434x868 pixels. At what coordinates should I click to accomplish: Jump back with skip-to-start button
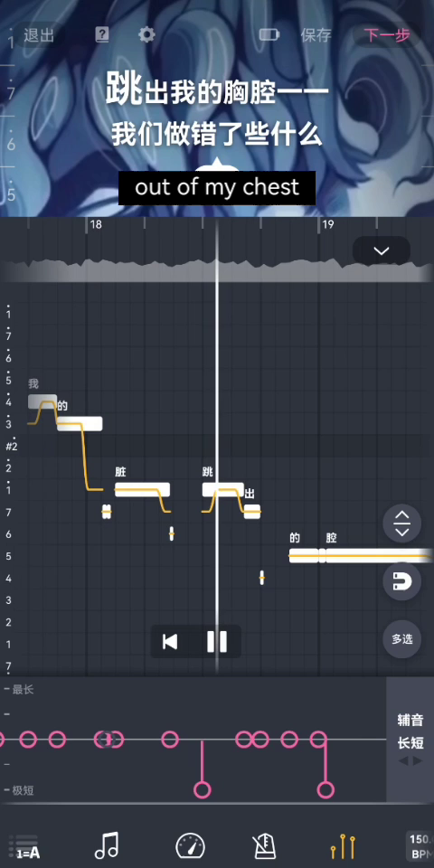(x=170, y=642)
